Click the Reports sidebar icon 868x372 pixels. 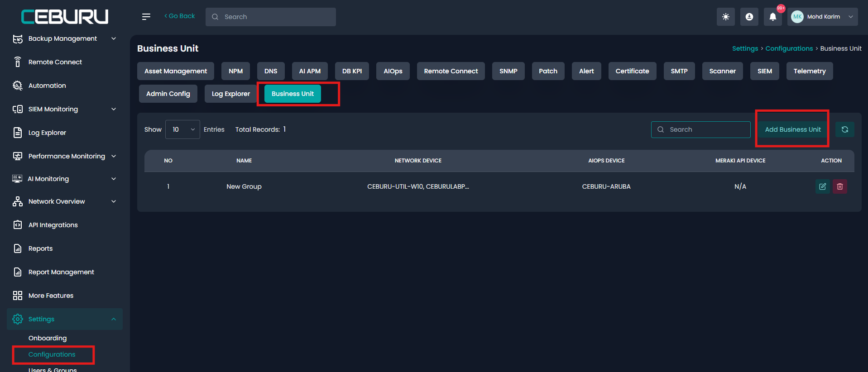(18, 248)
